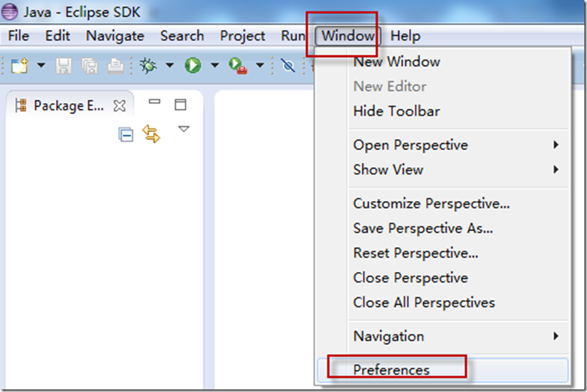Image resolution: width=587 pixels, height=392 pixels.
Task: Click the Print toolbar icon
Action: point(115,66)
